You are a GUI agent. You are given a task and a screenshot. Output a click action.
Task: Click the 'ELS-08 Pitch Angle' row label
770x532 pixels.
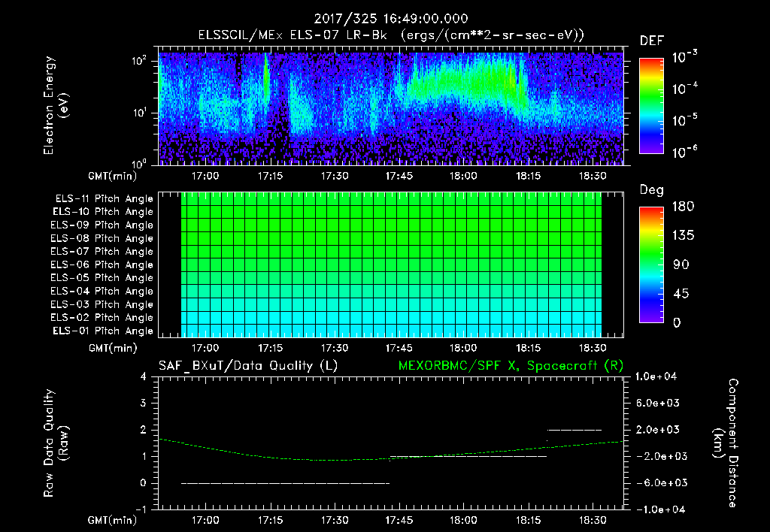click(x=102, y=238)
